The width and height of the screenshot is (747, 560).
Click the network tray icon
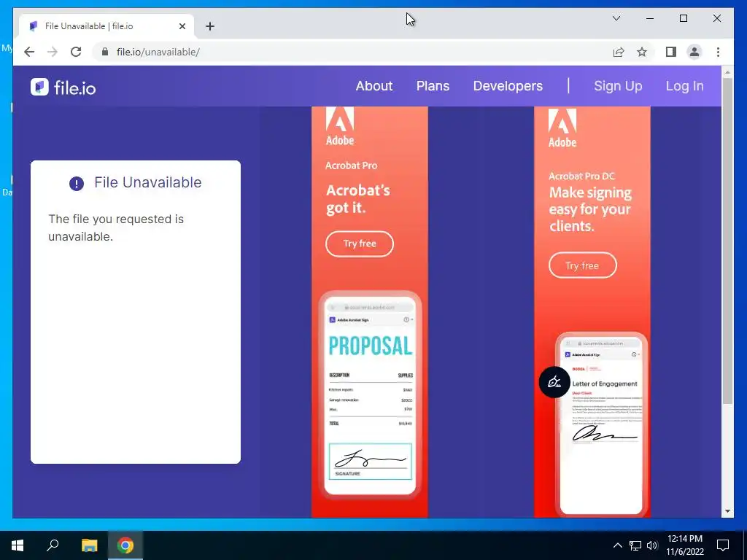[x=635, y=545]
